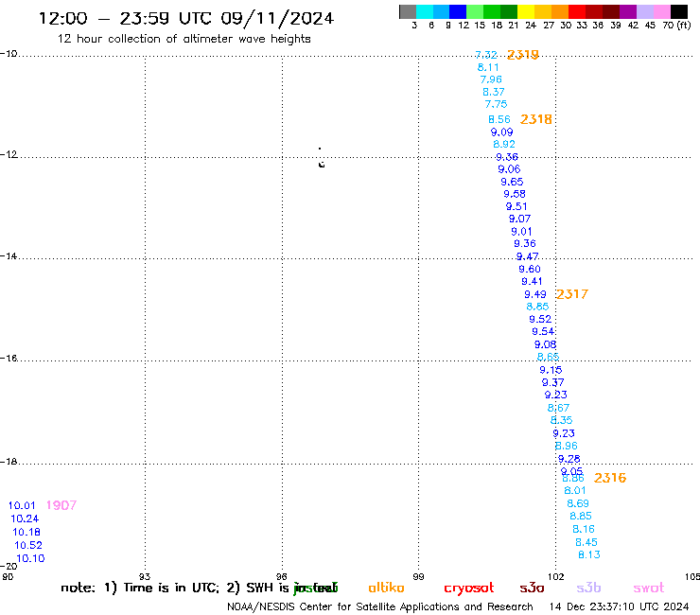Click the 10.01 reading beside 1907
Viewport: 700px width, 615px height.
(x=22, y=505)
